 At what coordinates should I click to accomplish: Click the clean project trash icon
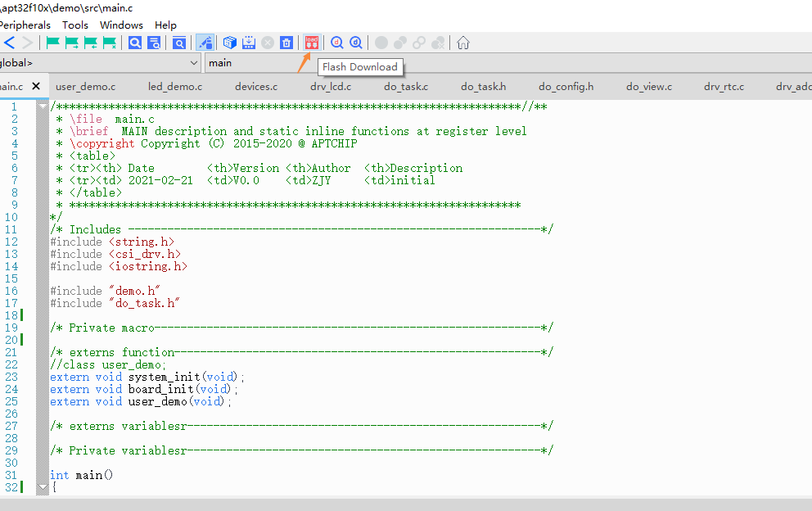point(286,43)
